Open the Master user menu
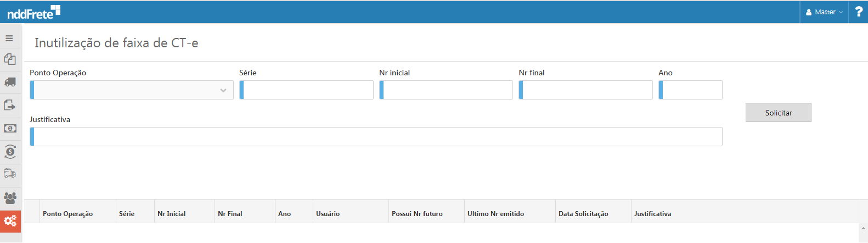Viewport: 868px width, 243px height. coord(824,12)
